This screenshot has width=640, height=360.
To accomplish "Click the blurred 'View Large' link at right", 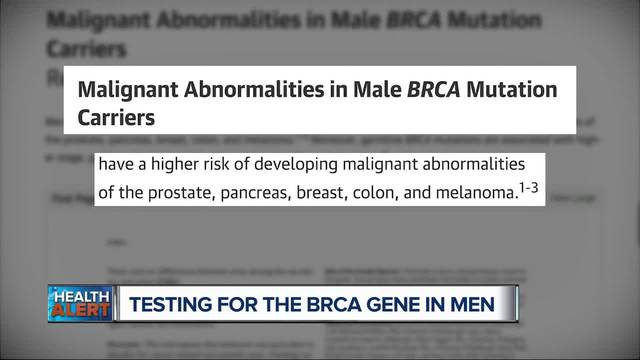I will 573,198.
